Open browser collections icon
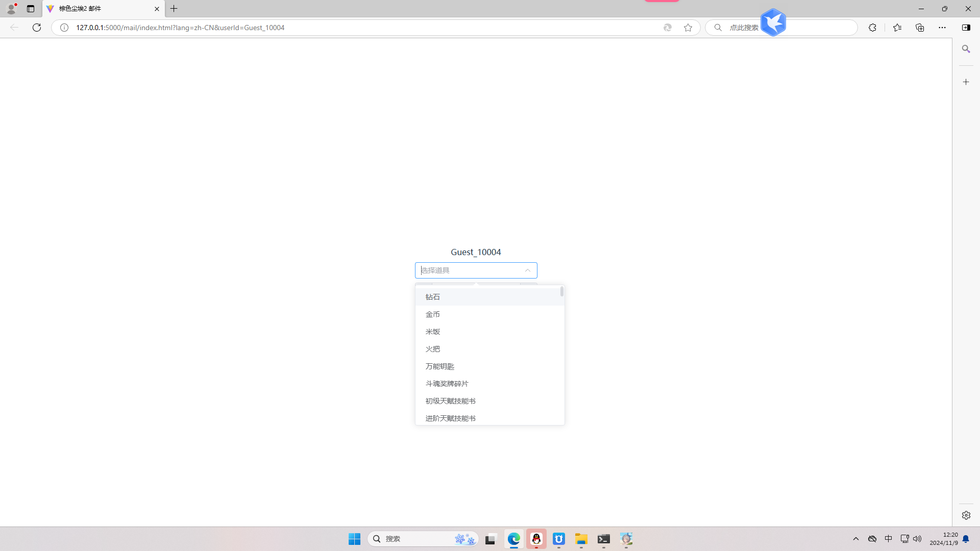Viewport: 980px width, 551px height. tap(920, 28)
